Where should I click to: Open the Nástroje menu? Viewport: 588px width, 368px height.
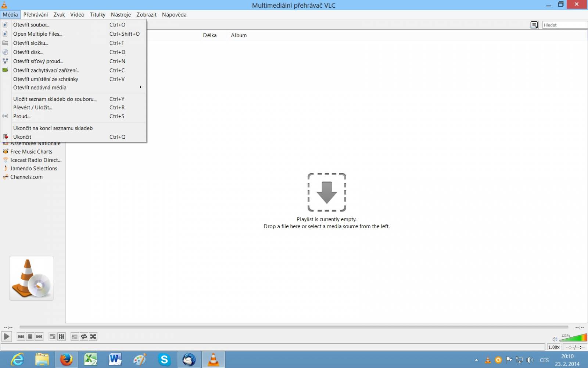click(x=121, y=15)
